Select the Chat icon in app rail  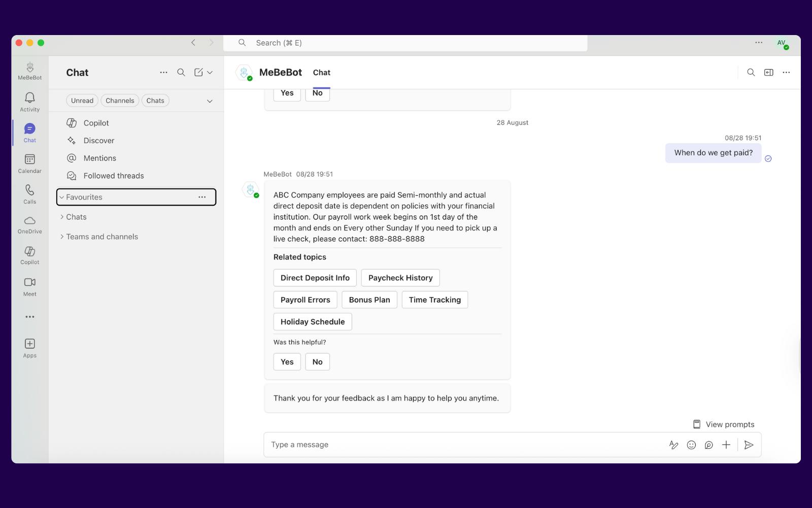(30, 133)
